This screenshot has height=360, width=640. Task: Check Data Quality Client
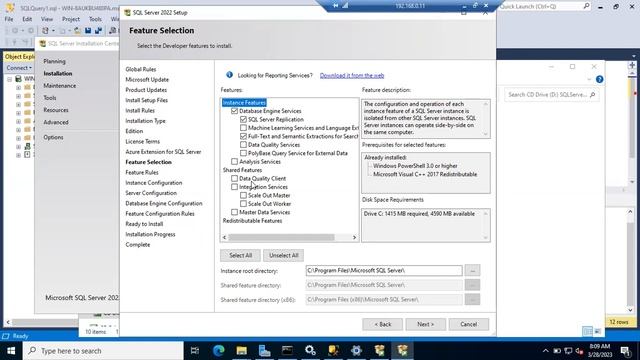point(234,178)
